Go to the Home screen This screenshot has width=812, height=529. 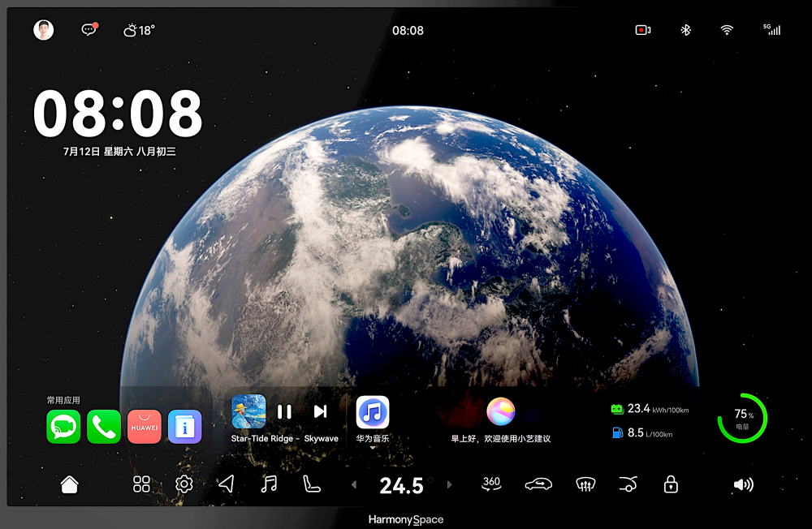(x=69, y=484)
